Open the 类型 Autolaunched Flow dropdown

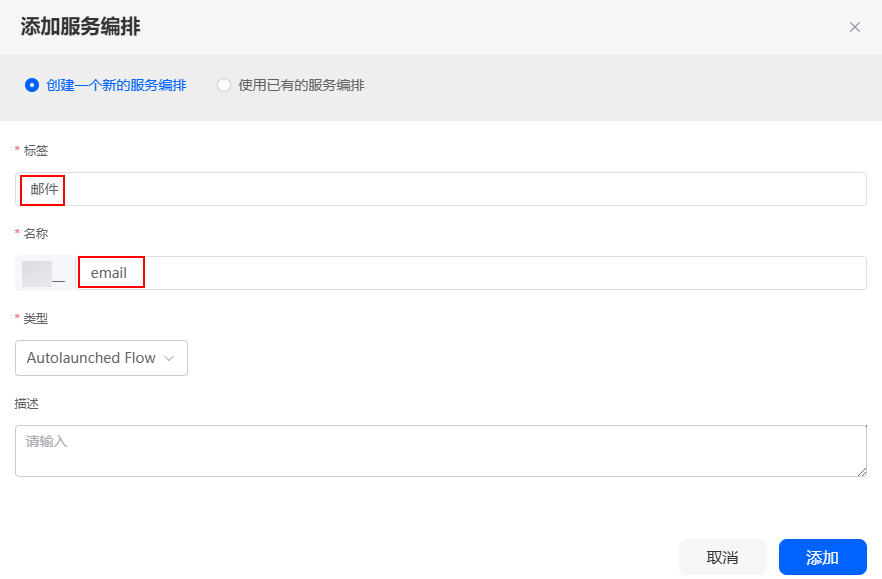tap(101, 358)
